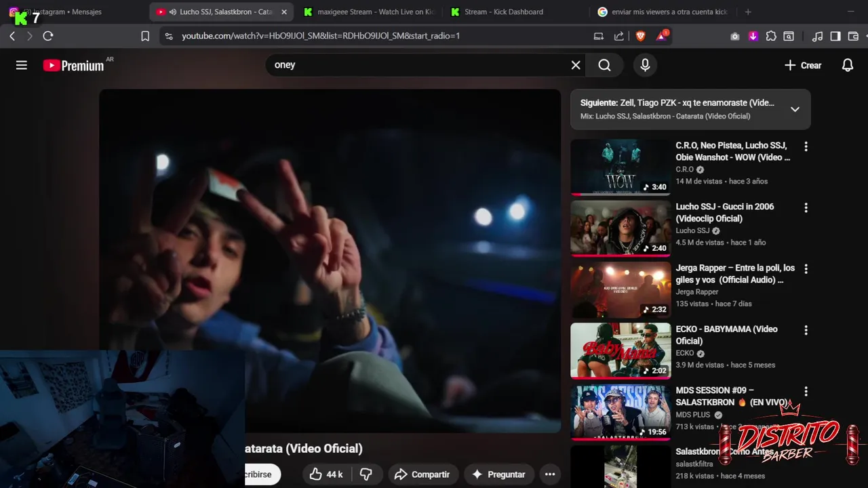The height and width of the screenshot is (488, 868).
Task: Go back with browser back arrow
Action: (x=12, y=36)
